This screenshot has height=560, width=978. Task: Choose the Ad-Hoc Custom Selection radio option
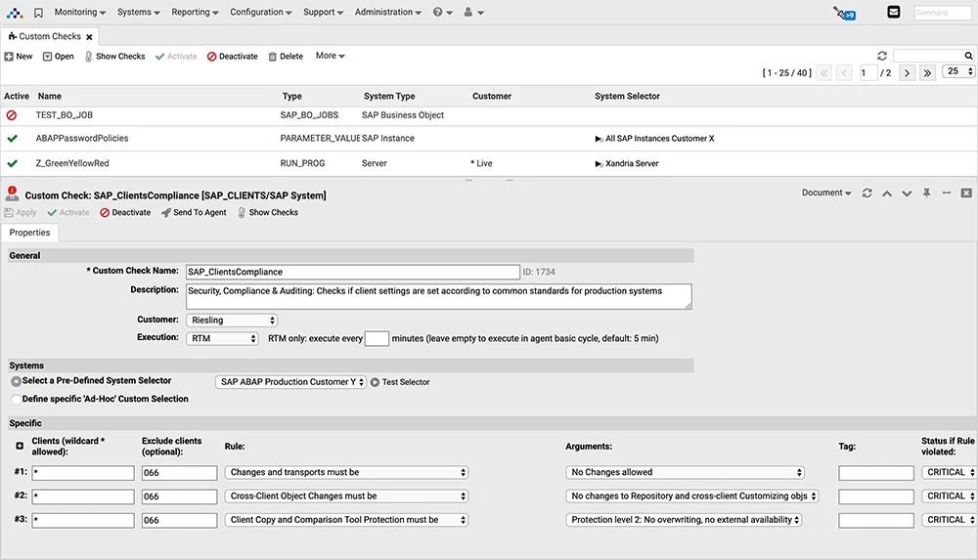pyautogui.click(x=16, y=399)
